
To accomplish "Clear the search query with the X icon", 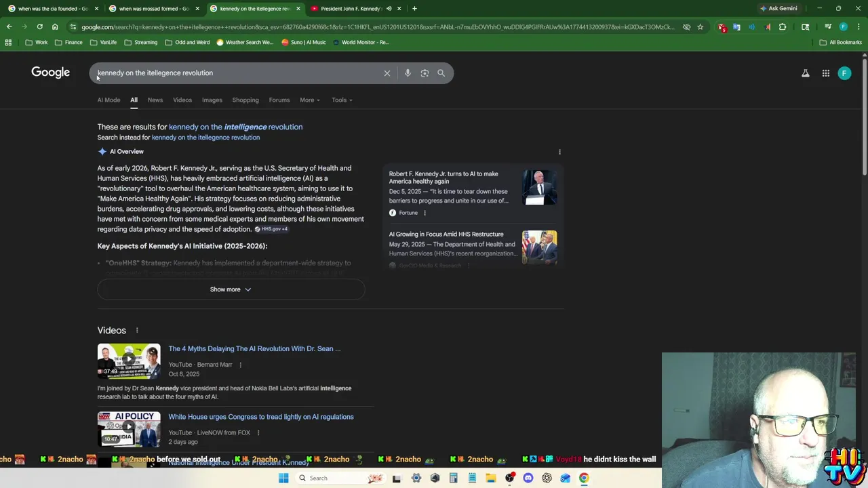I will [x=387, y=73].
